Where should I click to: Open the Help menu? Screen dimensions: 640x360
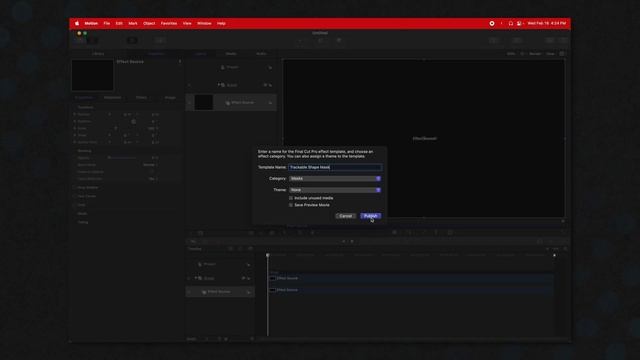pos(221,23)
